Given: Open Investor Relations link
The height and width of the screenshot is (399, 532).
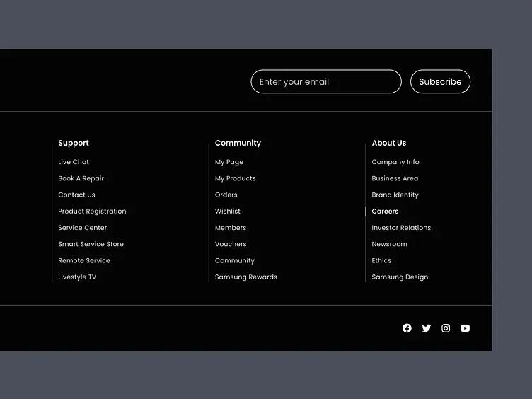Looking at the screenshot, I should pyautogui.click(x=401, y=228).
